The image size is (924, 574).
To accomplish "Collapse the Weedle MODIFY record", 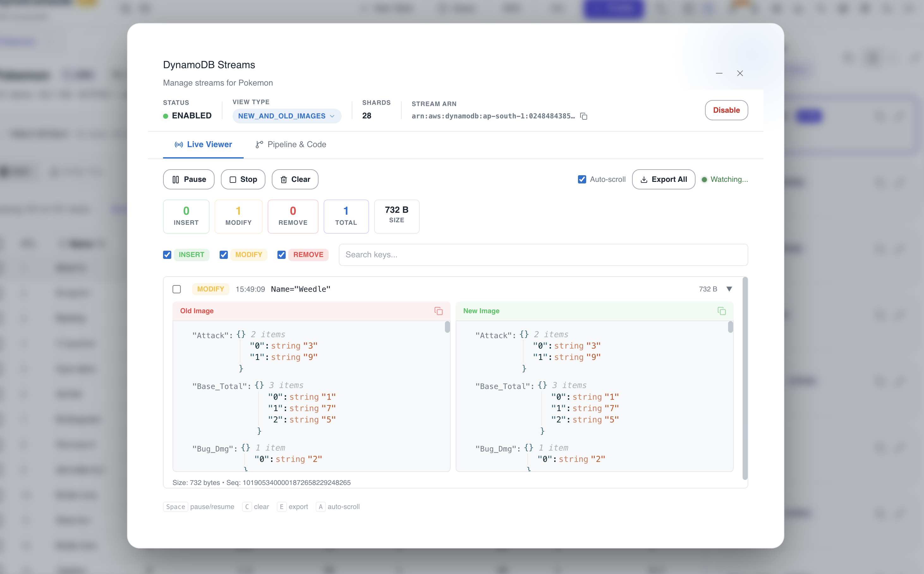I will coord(729,289).
